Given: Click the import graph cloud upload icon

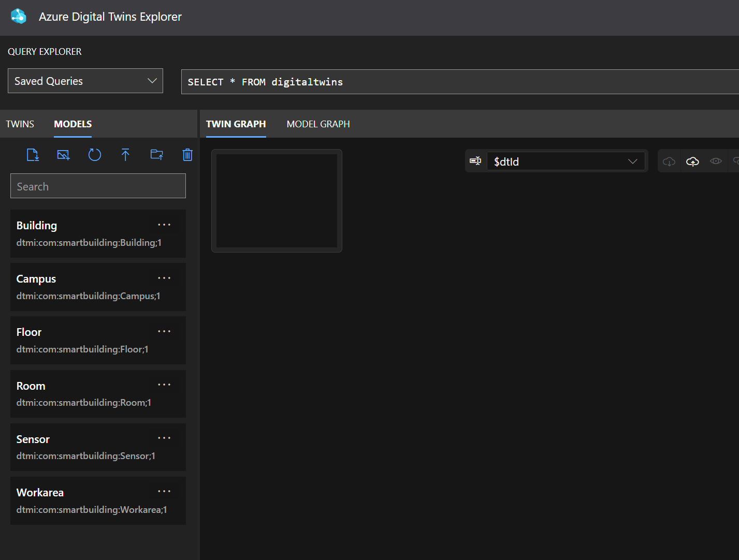Looking at the screenshot, I should tap(692, 161).
